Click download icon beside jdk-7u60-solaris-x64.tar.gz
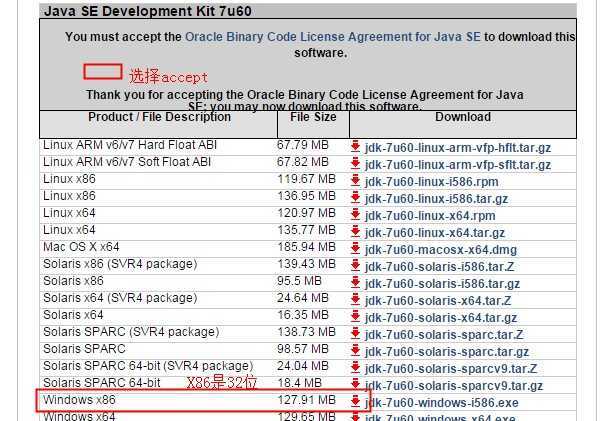Image resolution: width=610 pixels, height=421 pixels. (355, 317)
